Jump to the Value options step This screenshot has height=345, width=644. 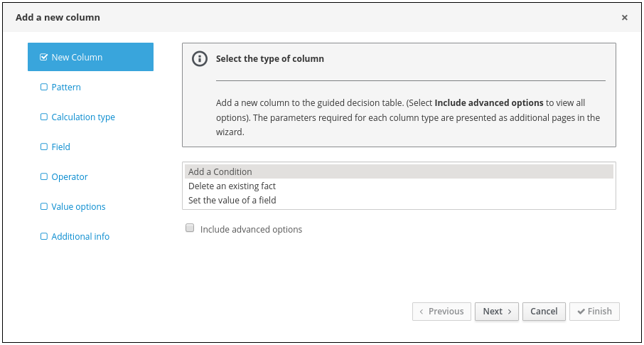click(x=78, y=207)
